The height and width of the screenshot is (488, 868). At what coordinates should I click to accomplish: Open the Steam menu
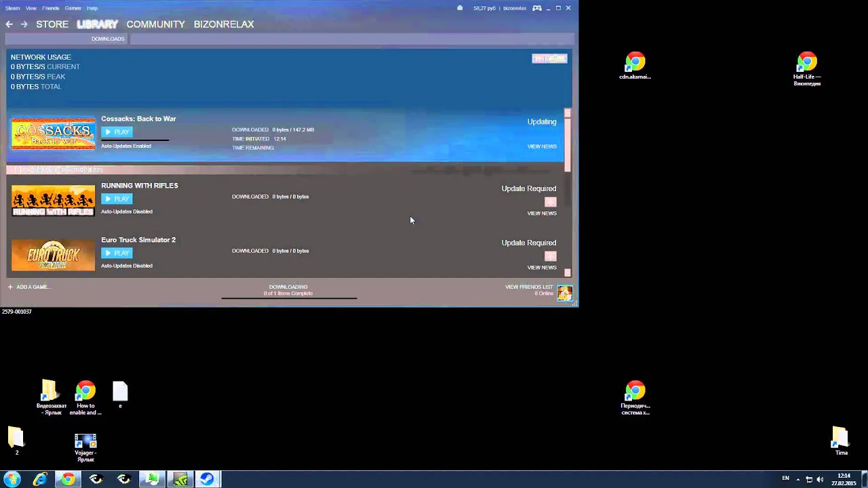tap(12, 8)
